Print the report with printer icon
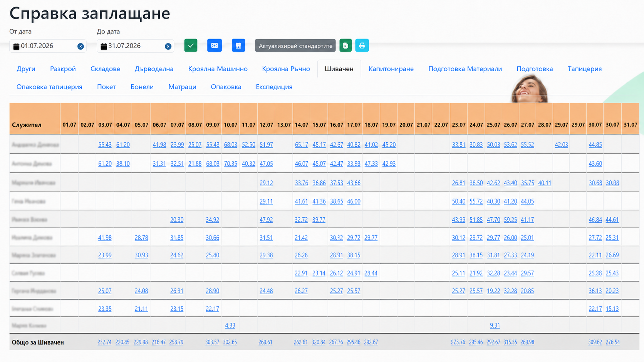644x362 pixels. point(362,45)
